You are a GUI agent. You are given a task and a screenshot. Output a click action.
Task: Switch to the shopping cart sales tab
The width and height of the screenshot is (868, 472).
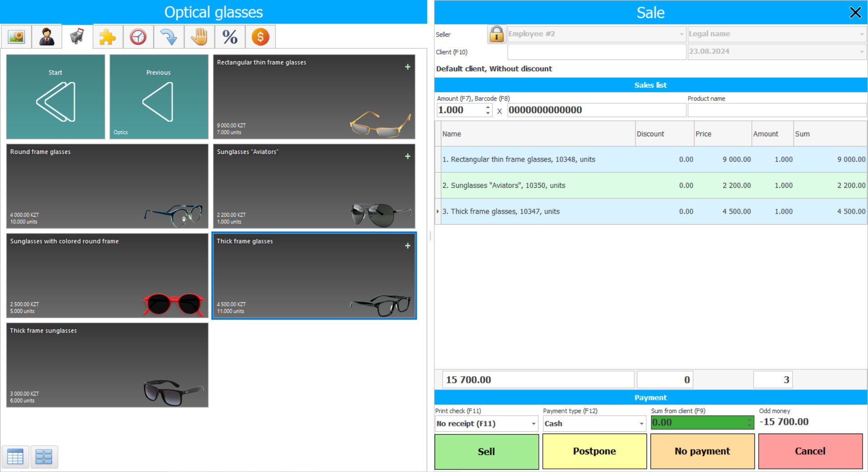click(77, 36)
